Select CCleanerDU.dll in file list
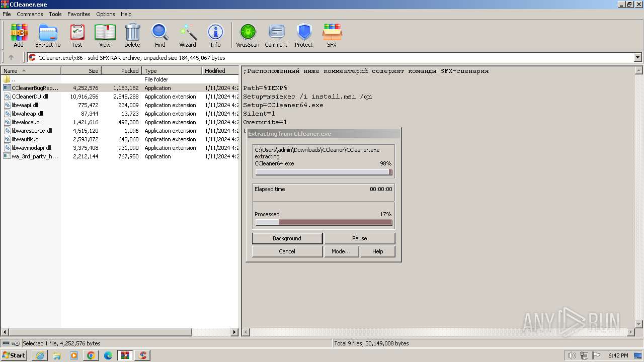 click(x=120, y=97)
